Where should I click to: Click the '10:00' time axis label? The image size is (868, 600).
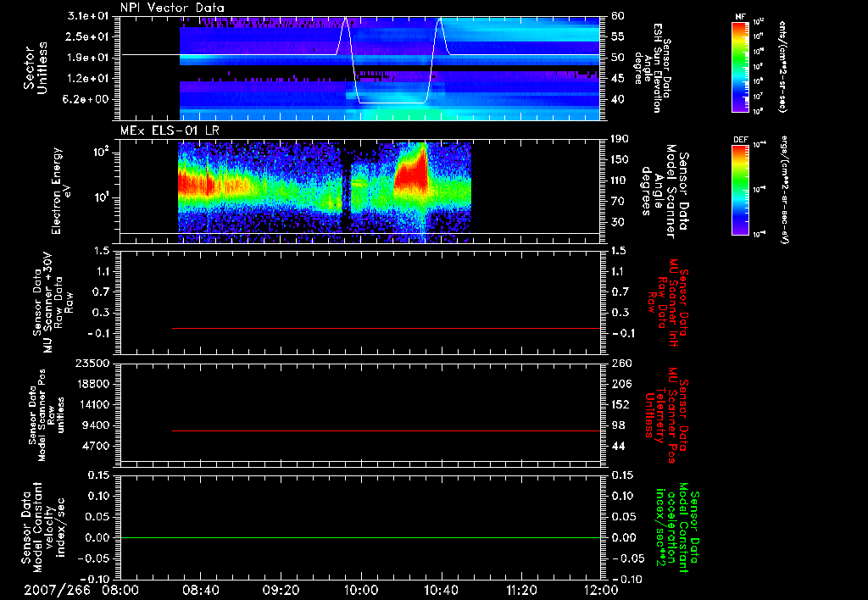tap(360, 590)
